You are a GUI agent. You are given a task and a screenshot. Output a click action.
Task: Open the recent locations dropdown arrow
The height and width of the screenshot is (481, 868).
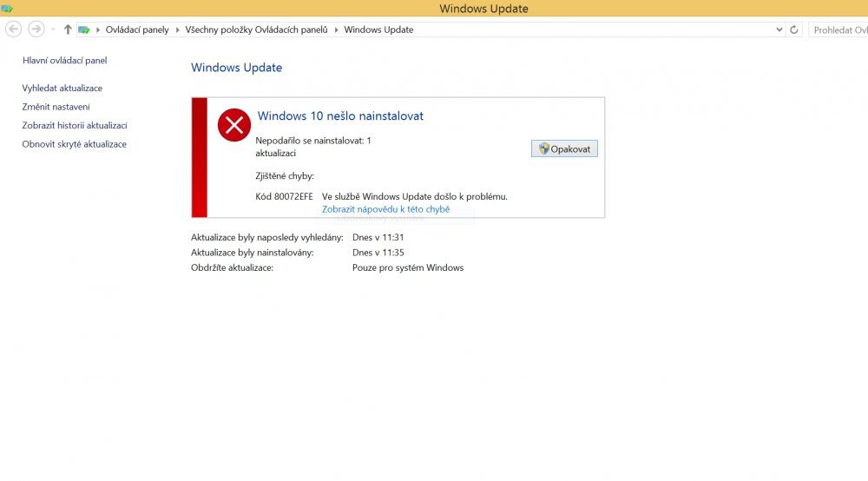(53, 30)
